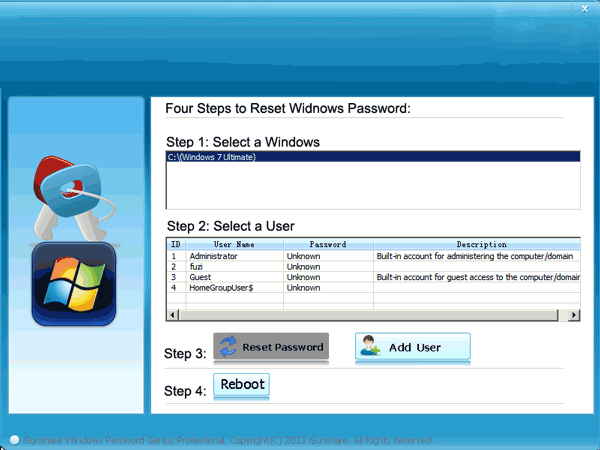This screenshot has width=600, height=450.
Task: Click the person icon on Add User
Action: 370,345
